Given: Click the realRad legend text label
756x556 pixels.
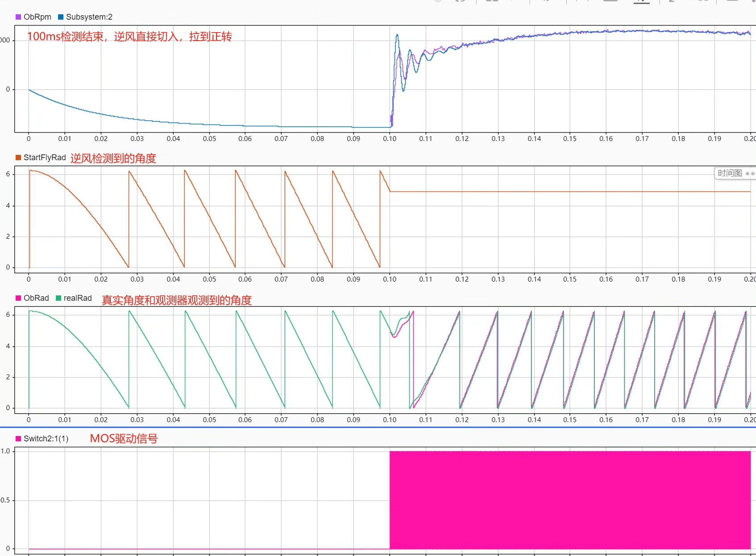Looking at the screenshot, I should coord(77,298).
